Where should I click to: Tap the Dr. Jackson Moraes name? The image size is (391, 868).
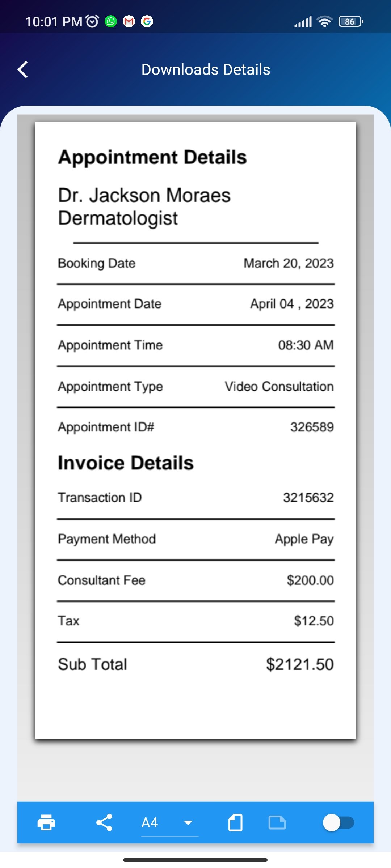pyautogui.click(x=144, y=195)
